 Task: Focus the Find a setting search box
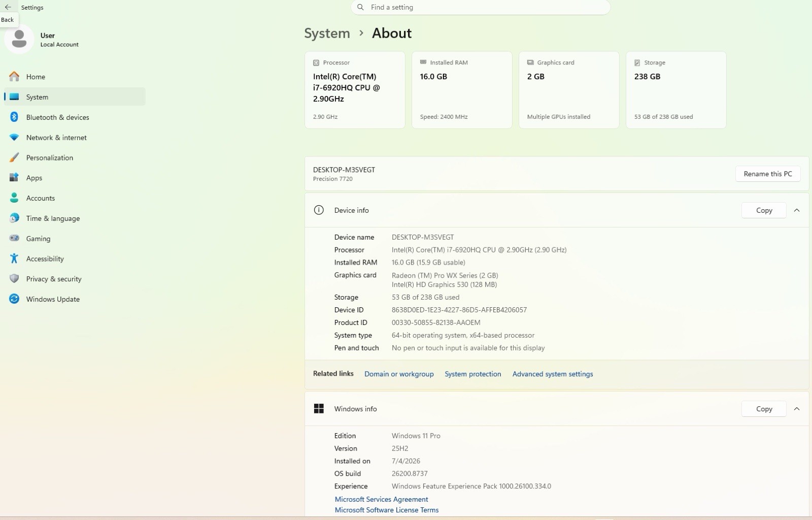pyautogui.click(x=481, y=7)
